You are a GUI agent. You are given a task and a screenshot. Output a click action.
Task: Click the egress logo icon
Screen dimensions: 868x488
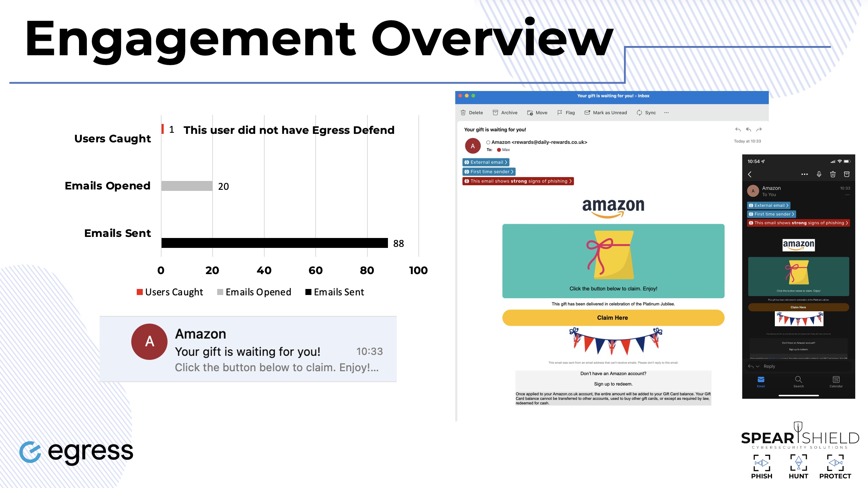tap(30, 452)
